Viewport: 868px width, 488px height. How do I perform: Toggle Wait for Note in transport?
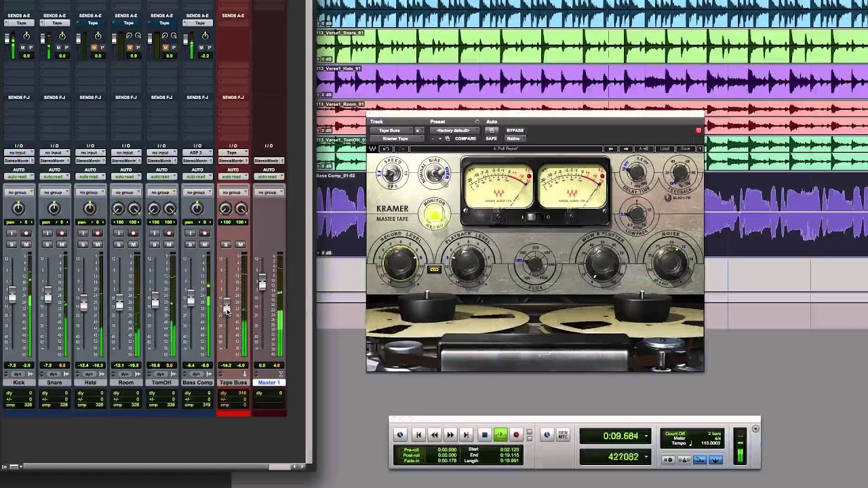point(668,460)
